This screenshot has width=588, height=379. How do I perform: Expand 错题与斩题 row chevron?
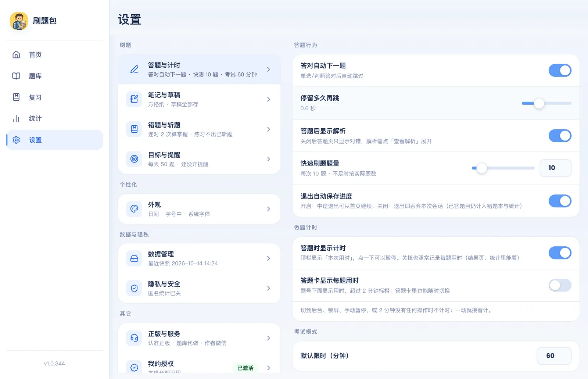coord(269,129)
